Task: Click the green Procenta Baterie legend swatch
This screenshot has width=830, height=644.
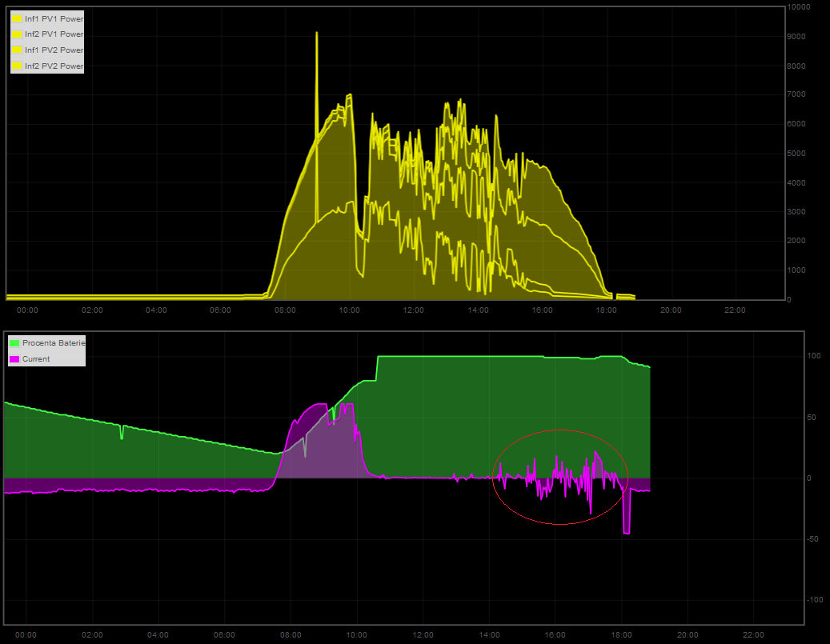Action: click(x=14, y=342)
